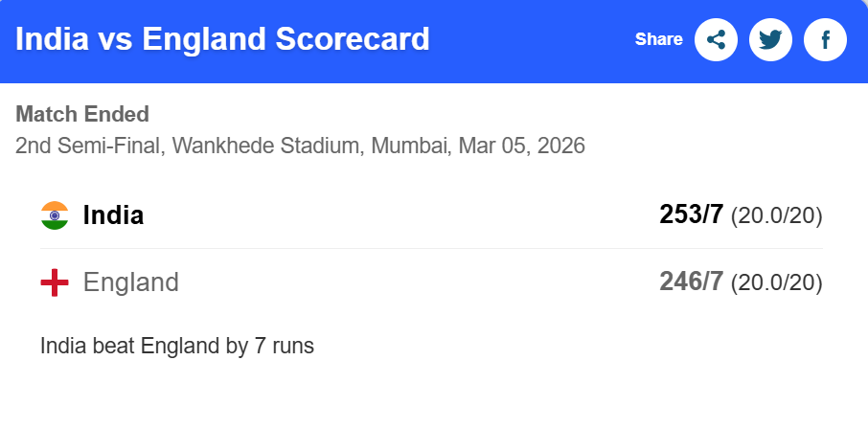Click the Share label text
The width and height of the screenshot is (868, 428).
658,40
